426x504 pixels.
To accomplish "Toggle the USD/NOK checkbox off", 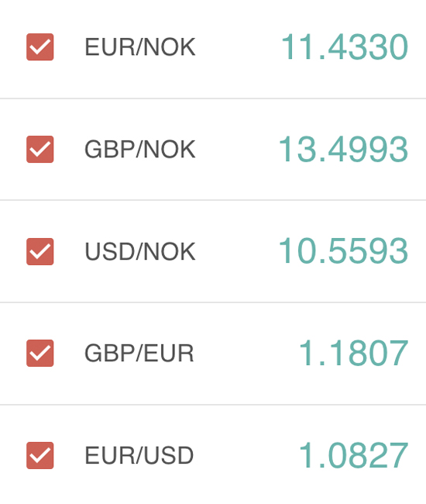I will (x=40, y=251).
